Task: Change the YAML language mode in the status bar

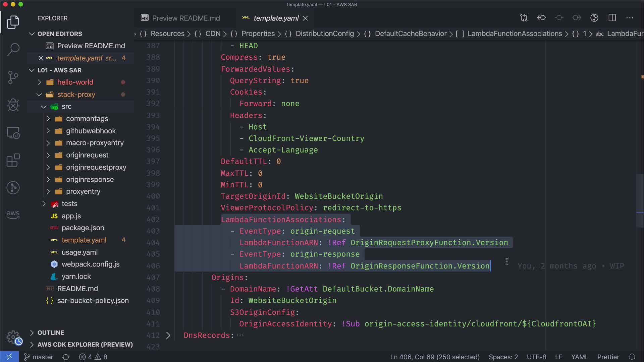Action: point(579,357)
